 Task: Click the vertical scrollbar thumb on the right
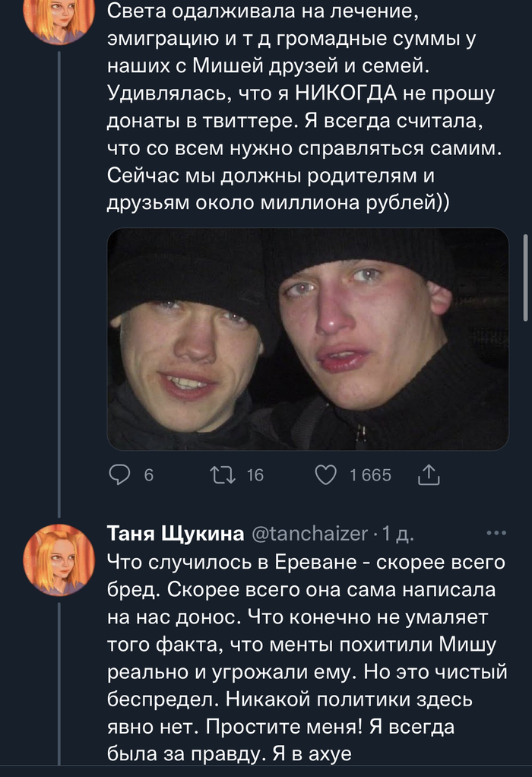(526, 277)
